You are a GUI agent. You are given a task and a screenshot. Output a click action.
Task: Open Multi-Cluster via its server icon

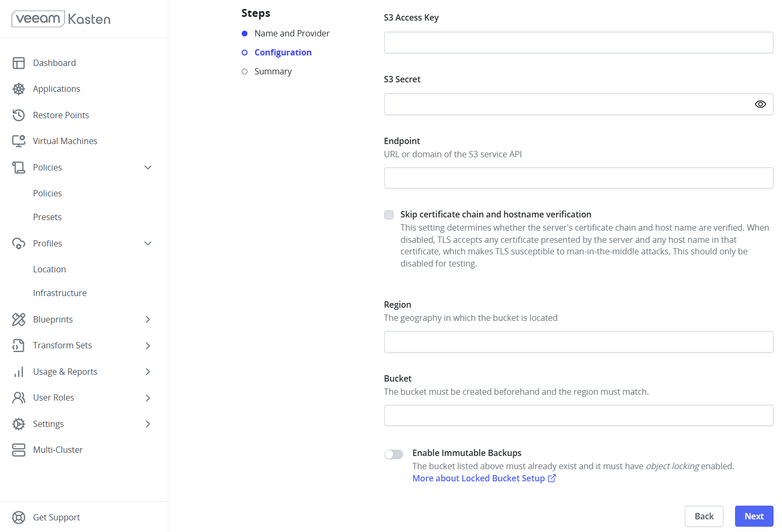pos(18,450)
